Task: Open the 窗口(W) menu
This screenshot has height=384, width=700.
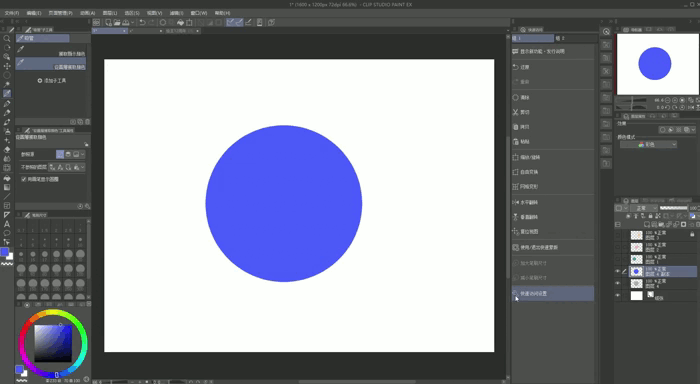Action: coord(199,13)
